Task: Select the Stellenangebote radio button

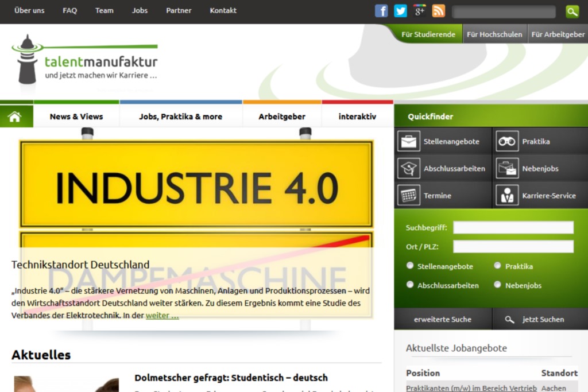Action: click(x=410, y=266)
